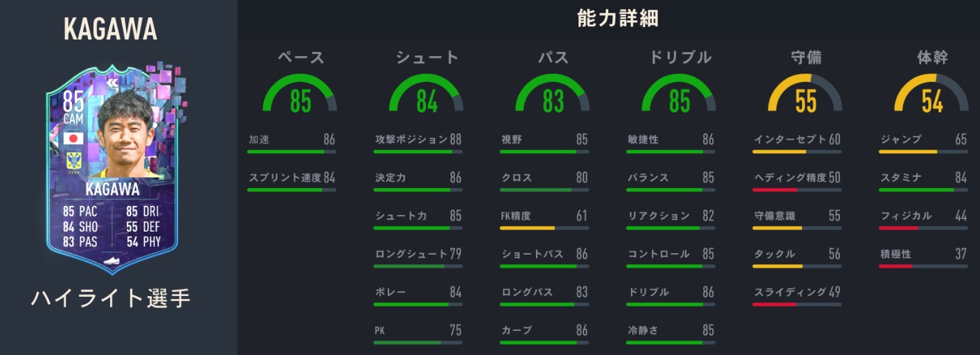Image resolution: width=980 pixels, height=355 pixels.
Task: Click Kagawa's player portrait photo
Action: [125, 135]
